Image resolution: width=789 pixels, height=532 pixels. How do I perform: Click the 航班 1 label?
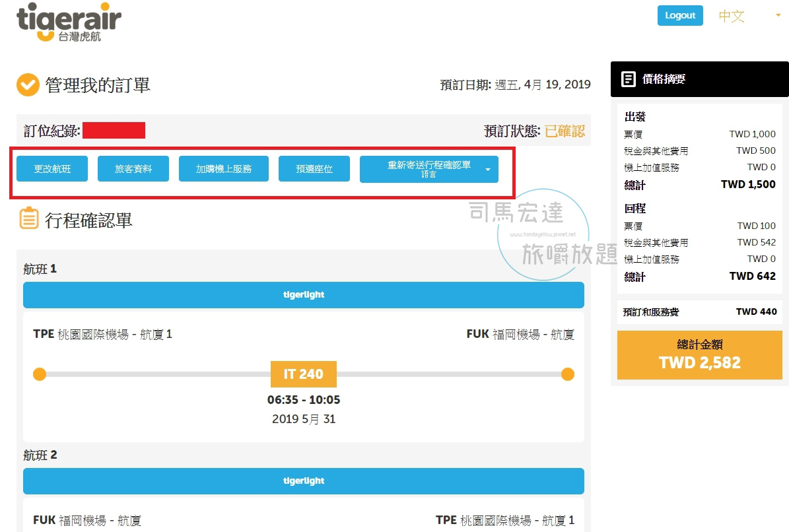point(40,269)
